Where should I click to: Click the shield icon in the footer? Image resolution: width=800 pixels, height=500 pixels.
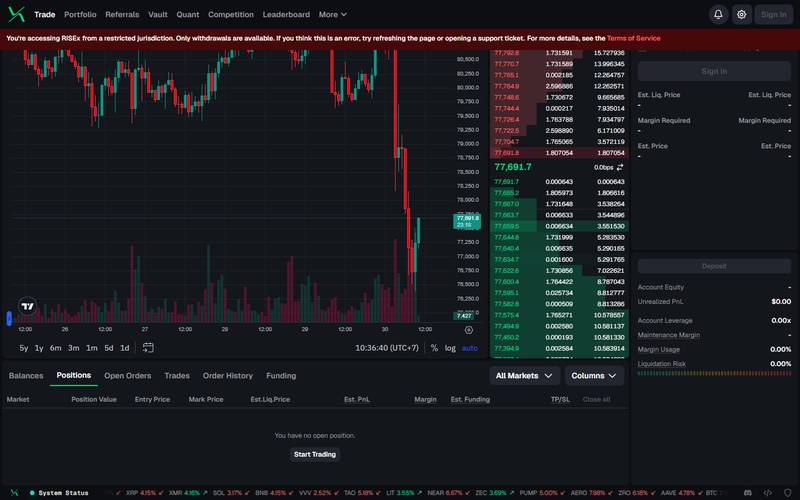(x=787, y=492)
